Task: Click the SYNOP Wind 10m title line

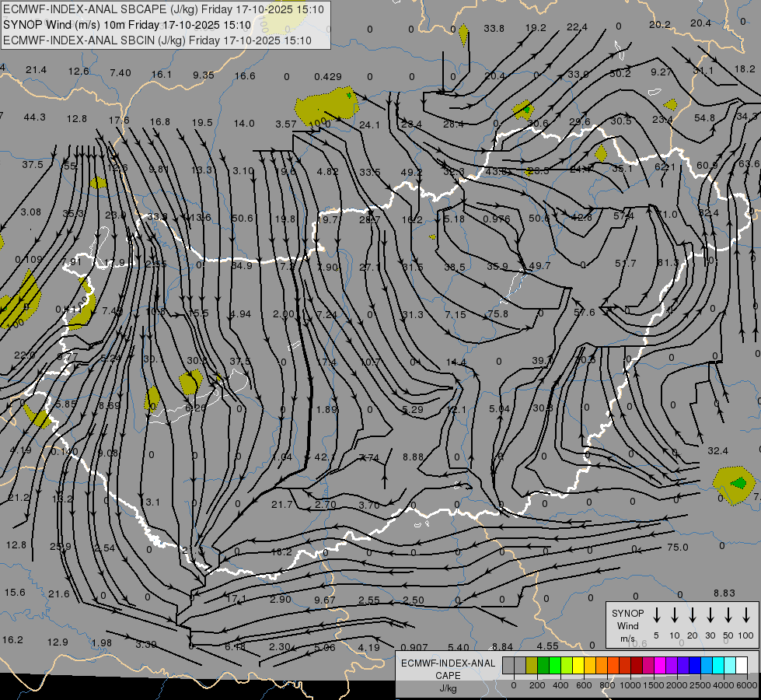Action: click(127, 25)
